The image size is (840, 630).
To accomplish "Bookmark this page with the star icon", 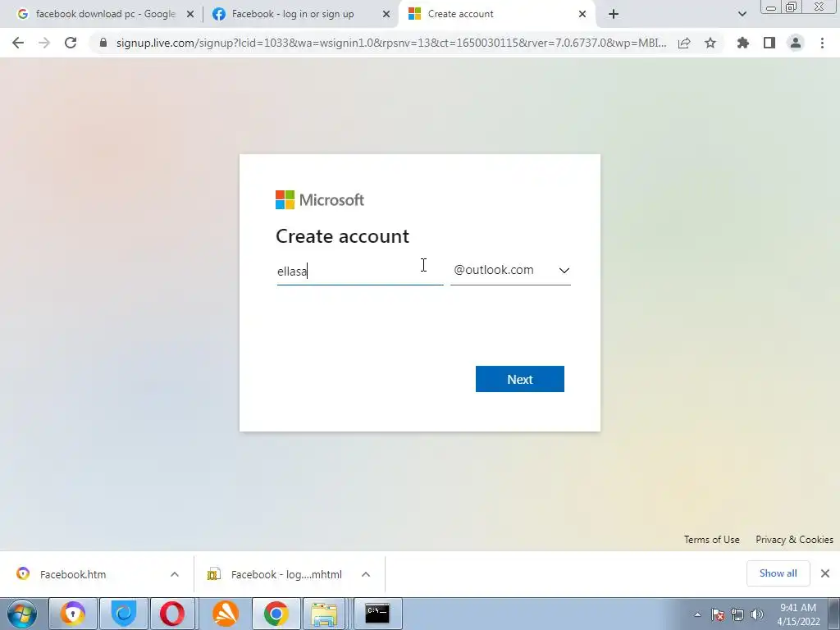I will [710, 43].
